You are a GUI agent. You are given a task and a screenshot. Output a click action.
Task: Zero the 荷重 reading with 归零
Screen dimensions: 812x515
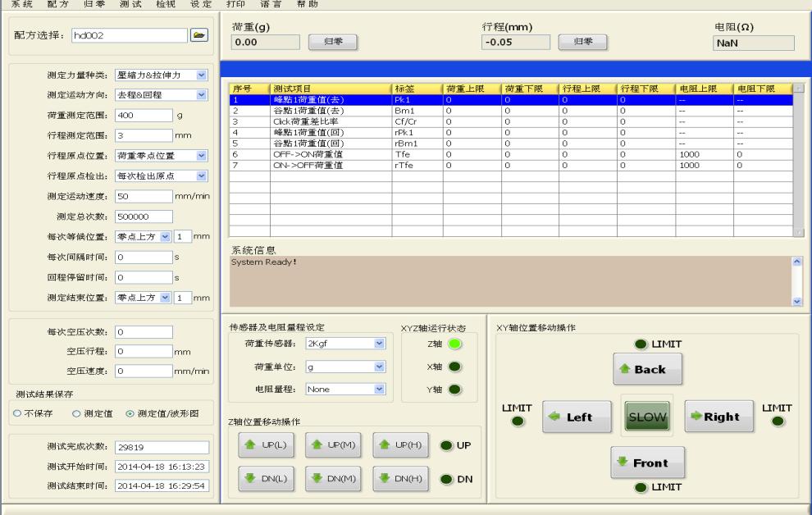click(x=333, y=42)
